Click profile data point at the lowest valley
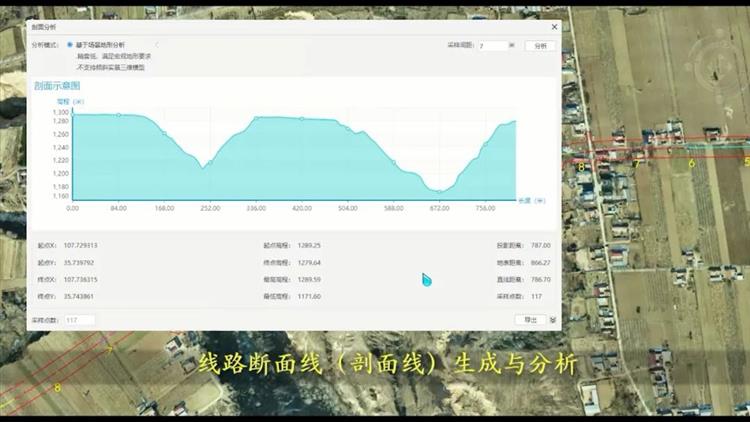Screen dimensions: 750x422 click(x=439, y=191)
